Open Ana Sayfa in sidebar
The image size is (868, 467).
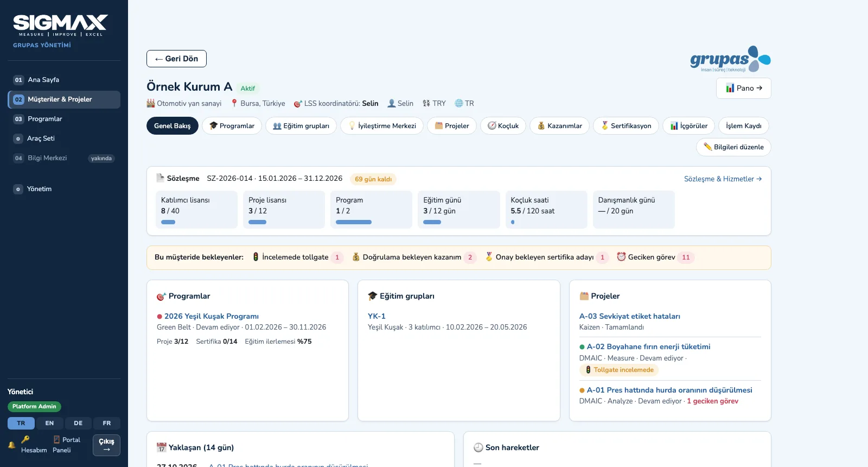[x=64, y=80]
